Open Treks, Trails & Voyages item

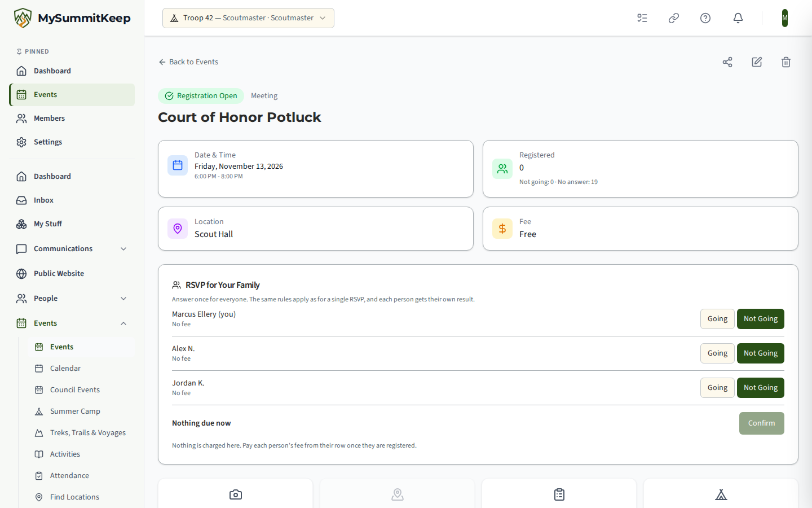[x=81, y=433]
